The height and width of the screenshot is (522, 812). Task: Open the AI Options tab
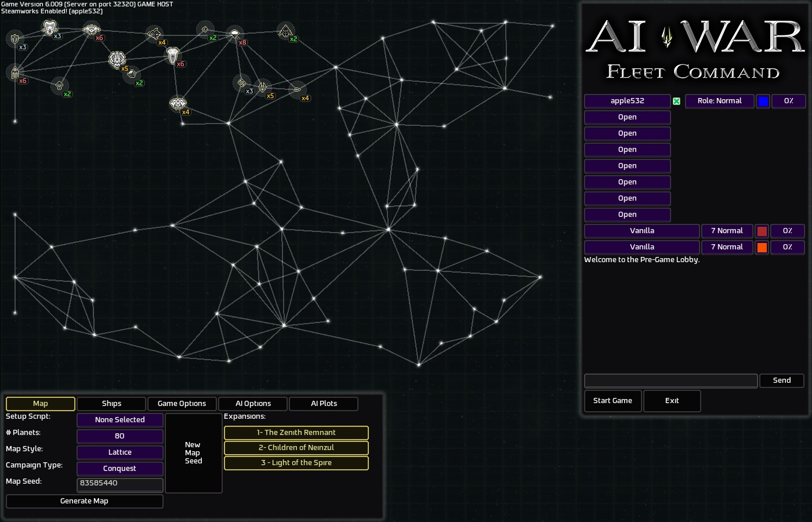pos(253,404)
